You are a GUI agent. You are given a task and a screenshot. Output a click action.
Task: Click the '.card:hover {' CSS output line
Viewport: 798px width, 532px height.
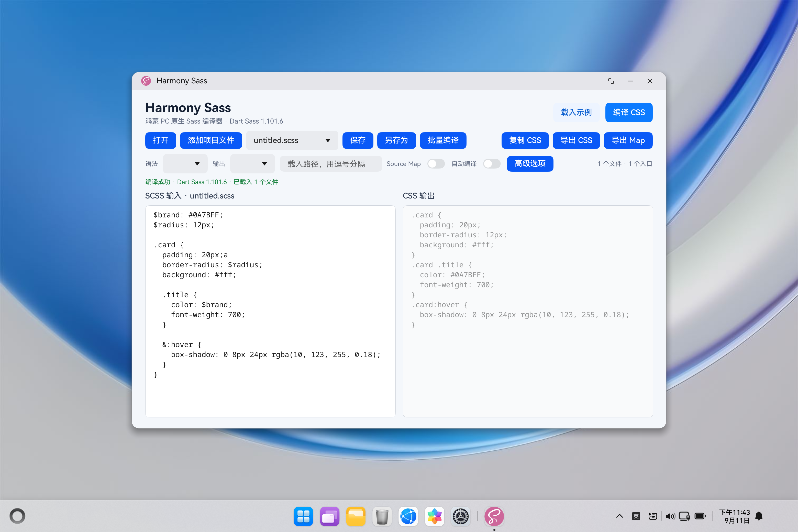tap(439, 305)
